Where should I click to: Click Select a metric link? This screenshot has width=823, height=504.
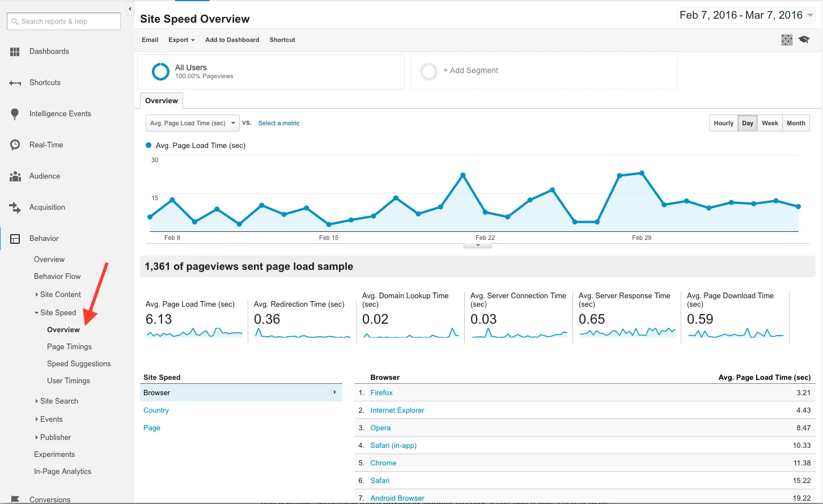click(x=279, y=123)
